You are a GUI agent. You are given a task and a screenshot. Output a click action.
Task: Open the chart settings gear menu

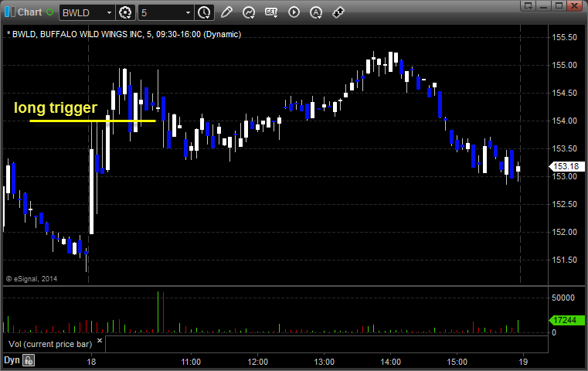[125, 12]
